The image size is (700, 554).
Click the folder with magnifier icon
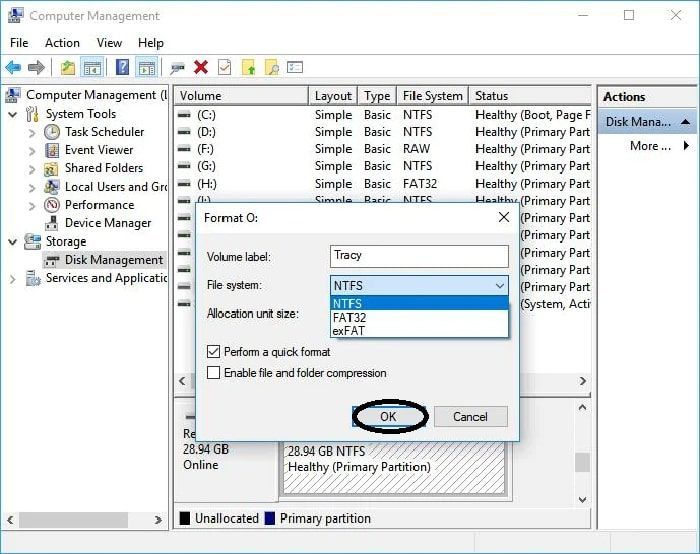pos(271,68)
